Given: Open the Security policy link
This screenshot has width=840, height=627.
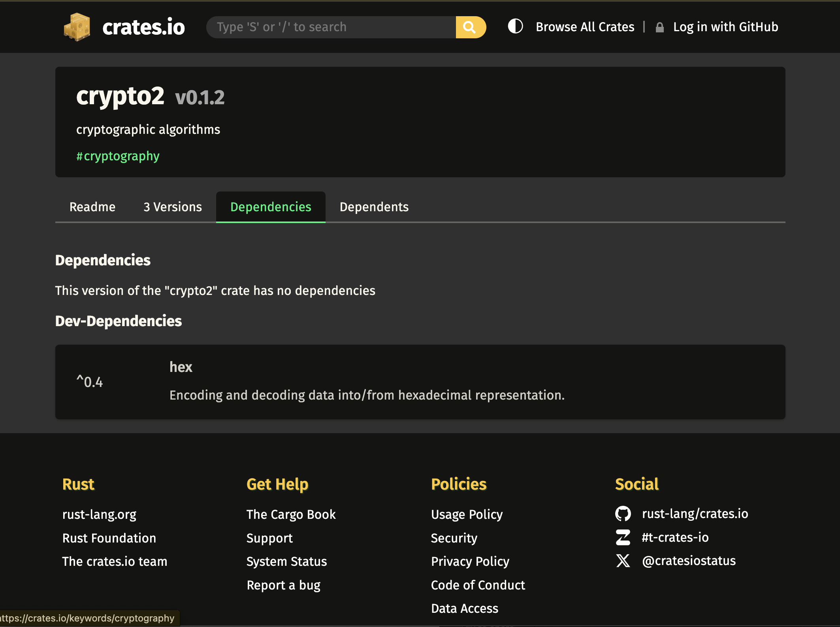Looking at the screenshot, I should point(454,538).
